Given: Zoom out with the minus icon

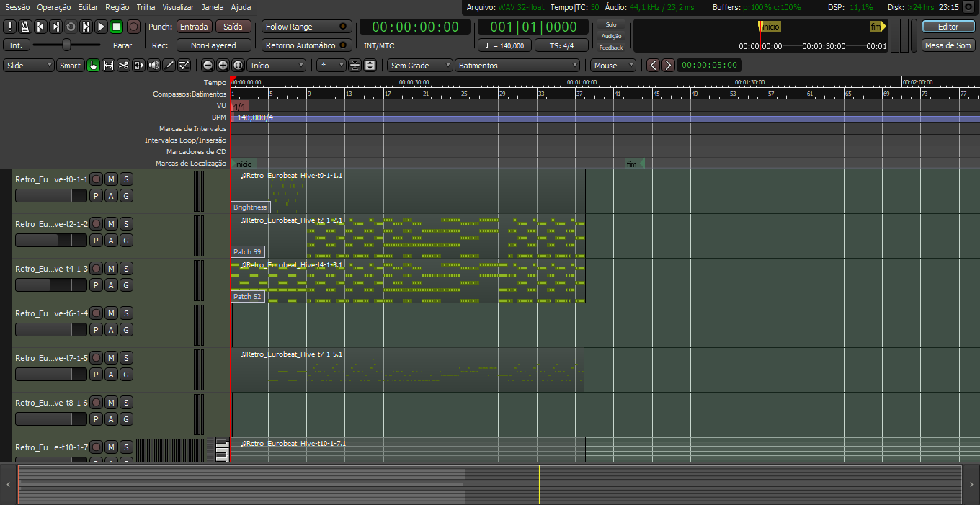Looking at the screenshot, I should 208,65.
